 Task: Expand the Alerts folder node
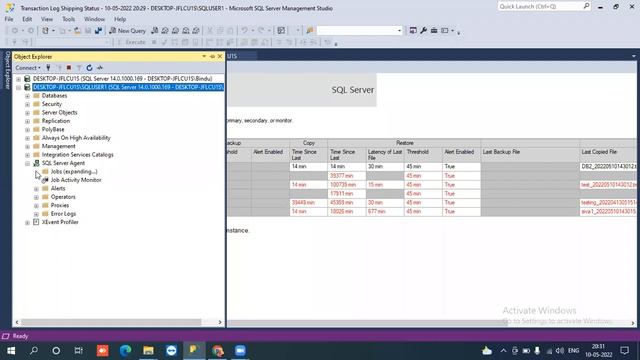click(x=36, y=189)
